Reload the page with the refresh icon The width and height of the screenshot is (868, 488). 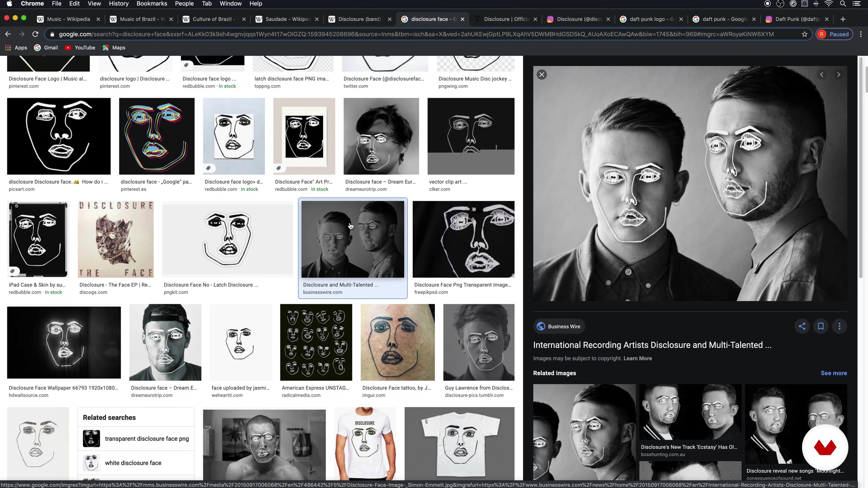coord(35,34)
